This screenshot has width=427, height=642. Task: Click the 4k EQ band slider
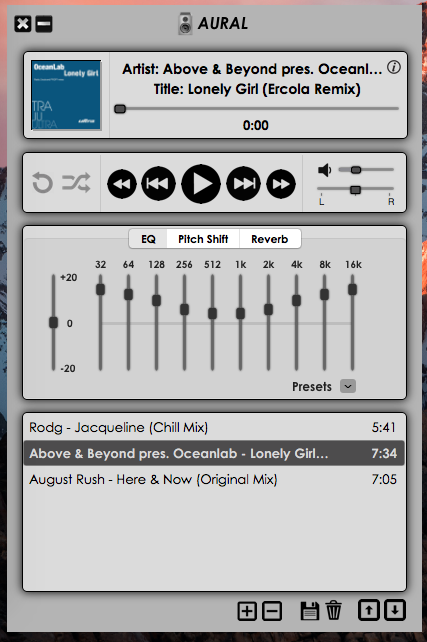(296, 322)
